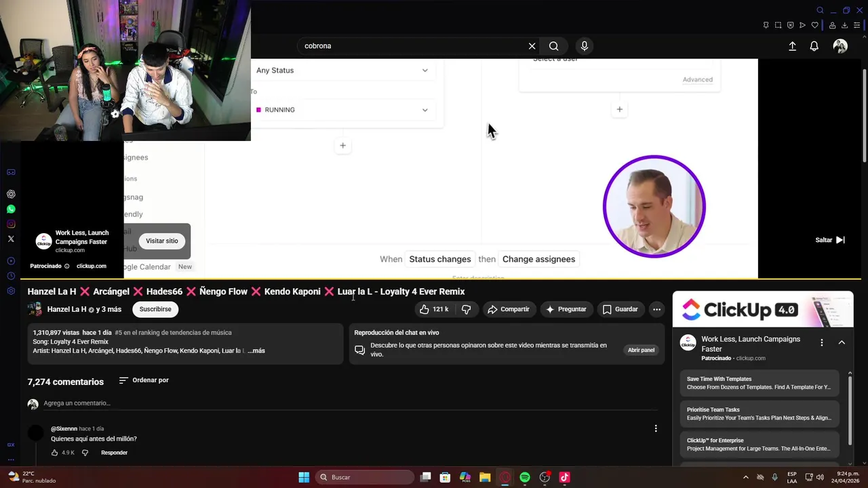This screenshot has height=488, width=868.
Task: Collapse the ClickUp ad panel chevron
Action: (842, 343)
